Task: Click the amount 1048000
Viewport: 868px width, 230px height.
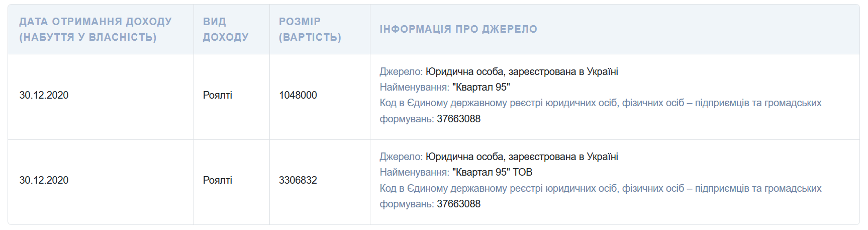Action: coord(298,95)
